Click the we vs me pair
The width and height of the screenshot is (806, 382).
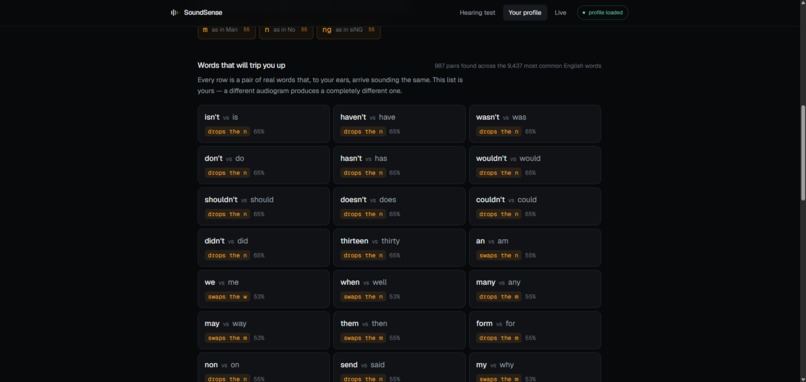[x=264, y=289]
